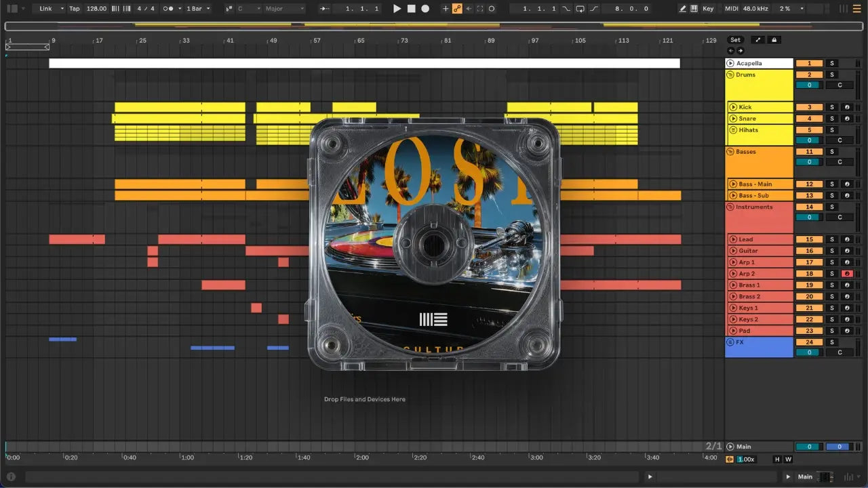
Task: Collapse the Instruments group track
Action: click(730, 207)
